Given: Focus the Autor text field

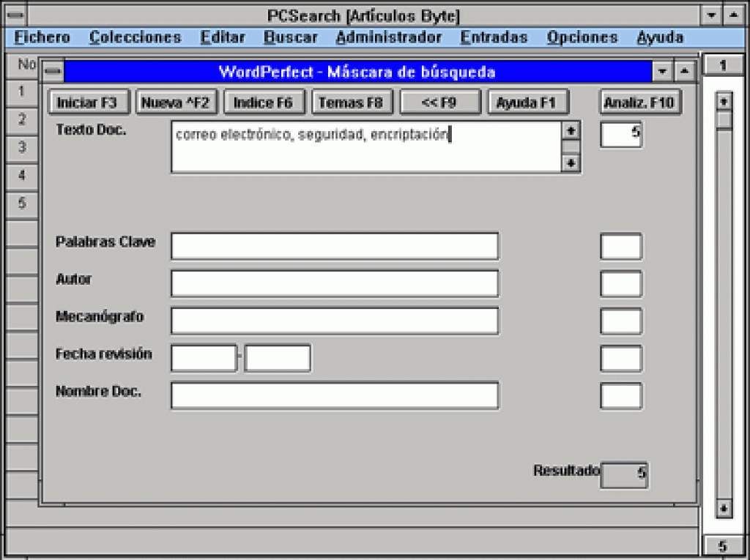Looking at the screenshot, I should pyautogui.click(x=335, y=284).
